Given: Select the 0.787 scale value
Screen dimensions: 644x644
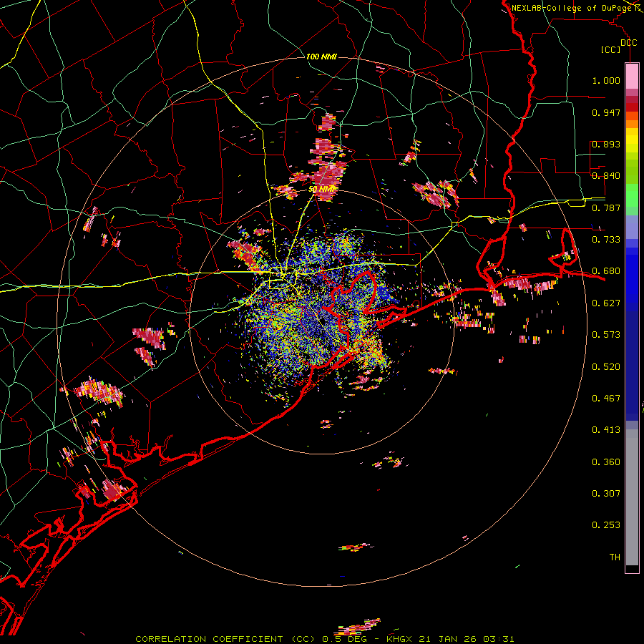Looking at the screenshot, I should pyautogui.click(x=606, y=208).
